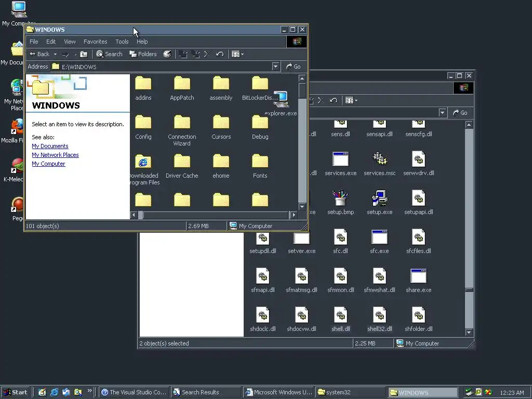Follow the My Computer link in See also

click(x=48, y=164)
